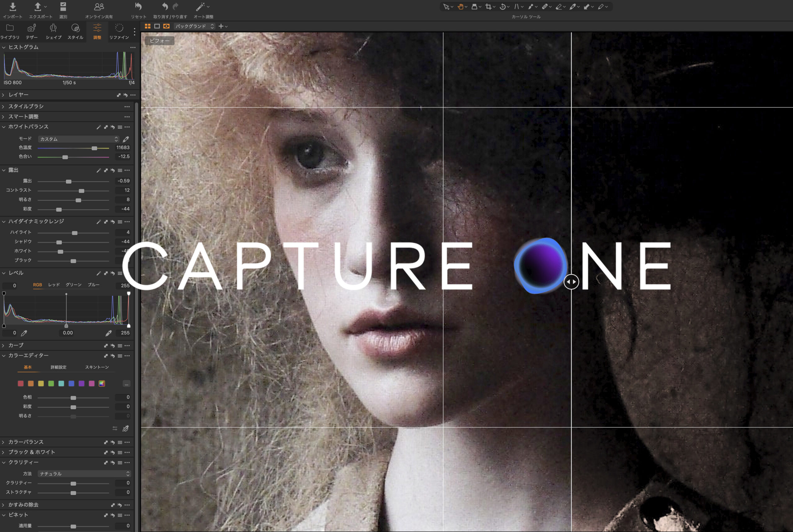Viewport: 793px width, 532px height.
Task: Expand the ブラック & ホワイト panel
Action: [3, 452]
